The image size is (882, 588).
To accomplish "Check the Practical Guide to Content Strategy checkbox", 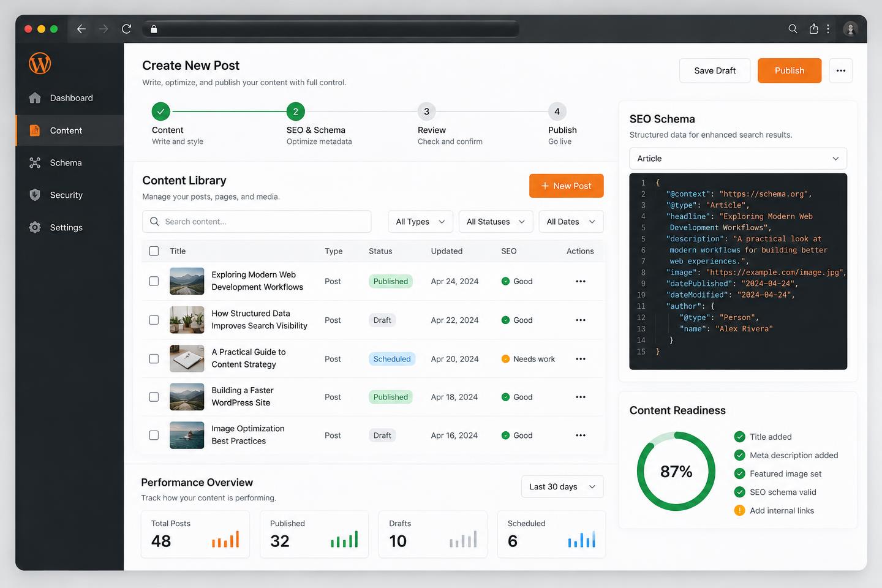I will click(154, 359).
